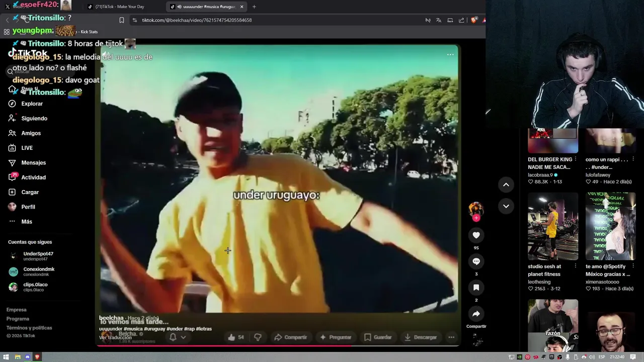The image size is (644, 362).
Task: Click the address bar with the tiktok.com URL
Action: coord(277,20)
